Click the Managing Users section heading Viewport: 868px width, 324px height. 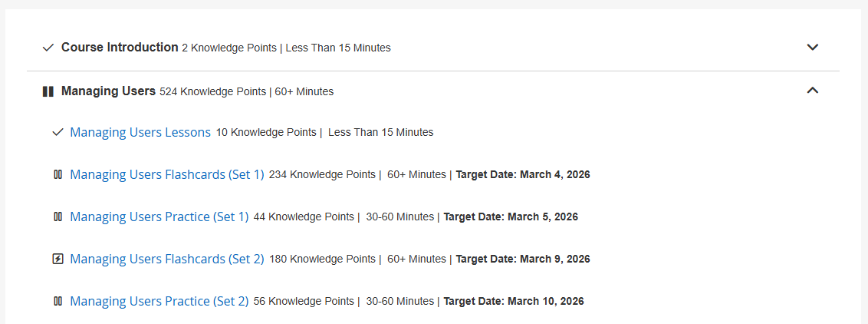pyautogui.click(x=108, y=91)
